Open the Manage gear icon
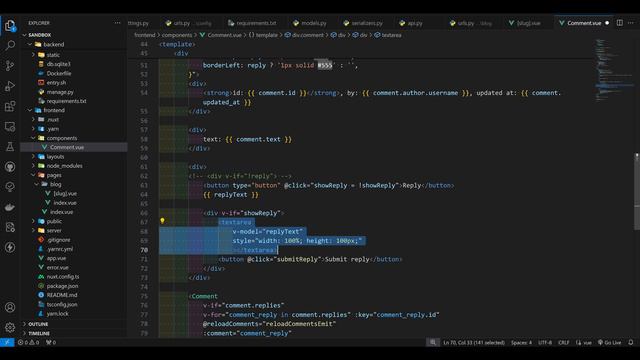 pos(10,327)
